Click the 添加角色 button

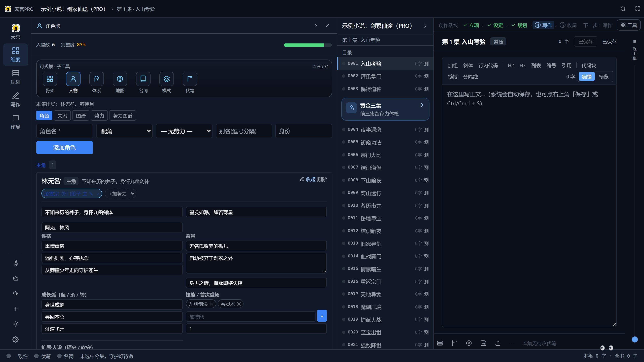pos(64,148)
